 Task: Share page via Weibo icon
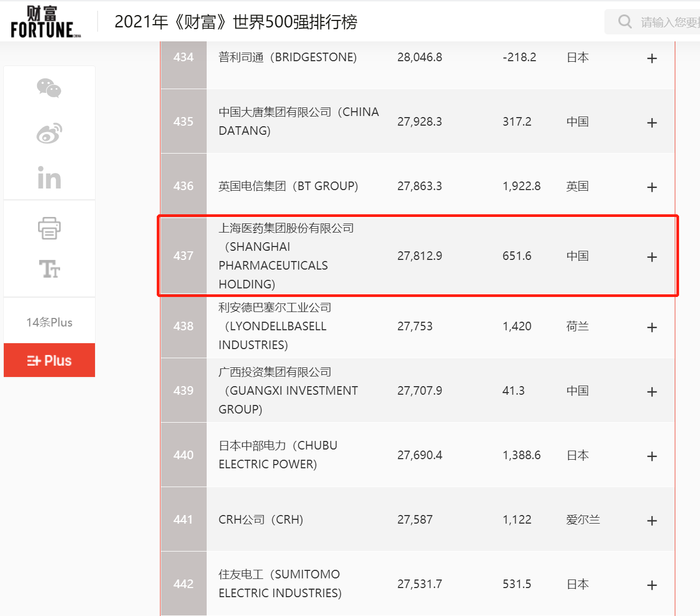[49, 133]
